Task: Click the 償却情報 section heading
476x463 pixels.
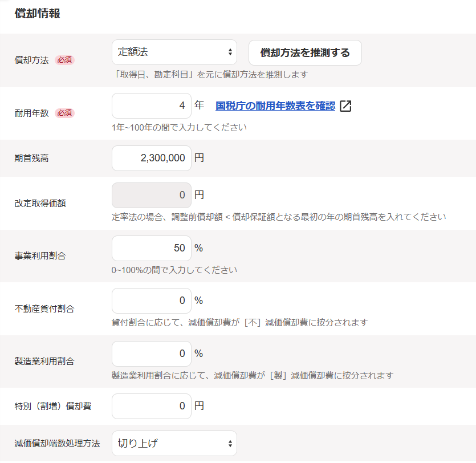Action: [38, 14]
